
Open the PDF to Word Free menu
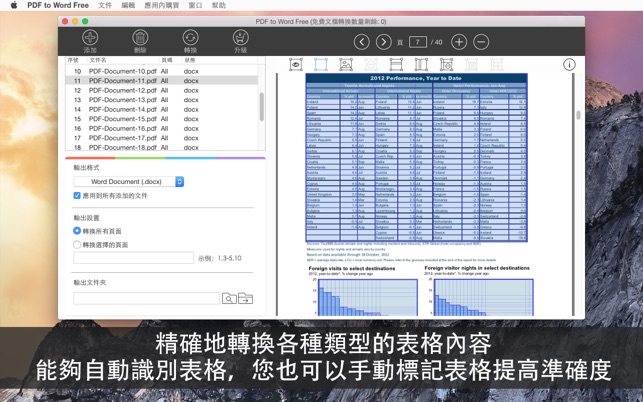tap(58, 5)
